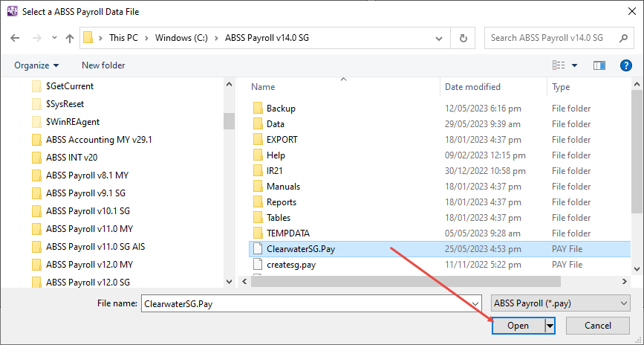The image size is (644, 345).
Task: Click the file list horizontal scroll-right arrow
Action: [625, 282]
